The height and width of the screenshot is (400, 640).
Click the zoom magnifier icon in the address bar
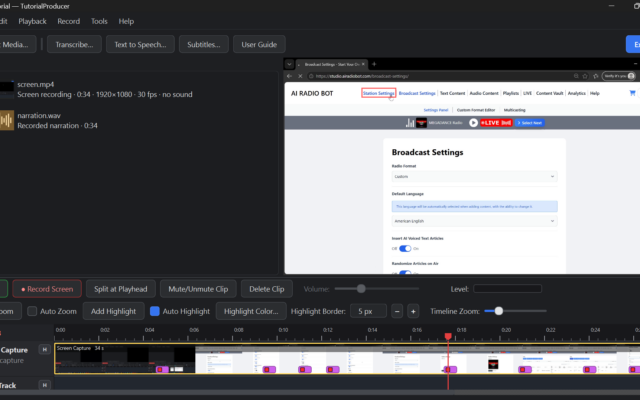(576, 76)
